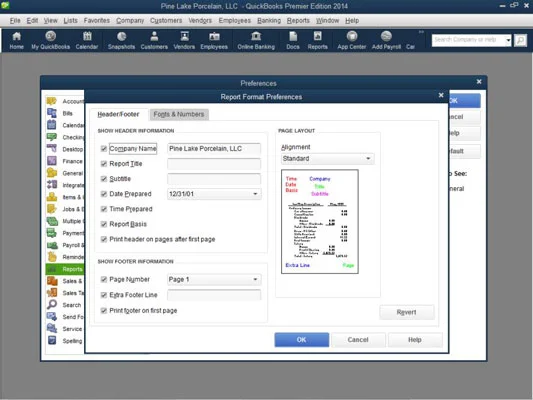Uncheck the Company Name checkbox
Image resolution: width=533 pixels, height=400 pixels.
pyautogui.click(x=104, y=149)
